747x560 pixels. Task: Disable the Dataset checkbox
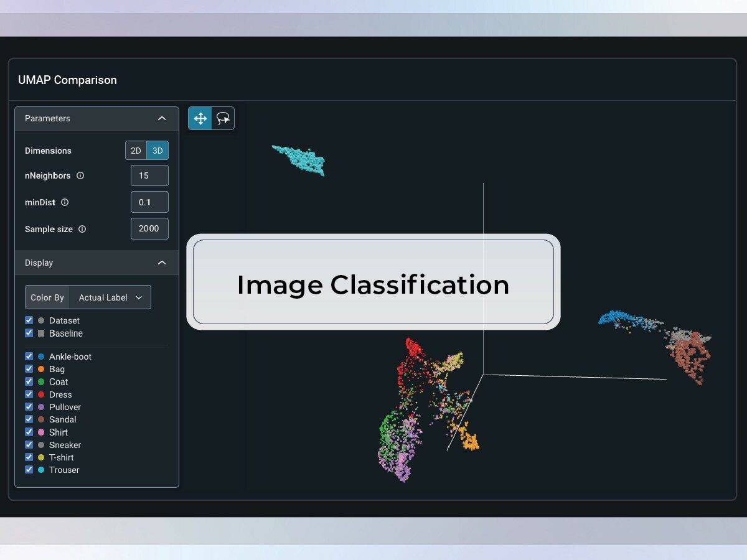(x=29, y=320)
